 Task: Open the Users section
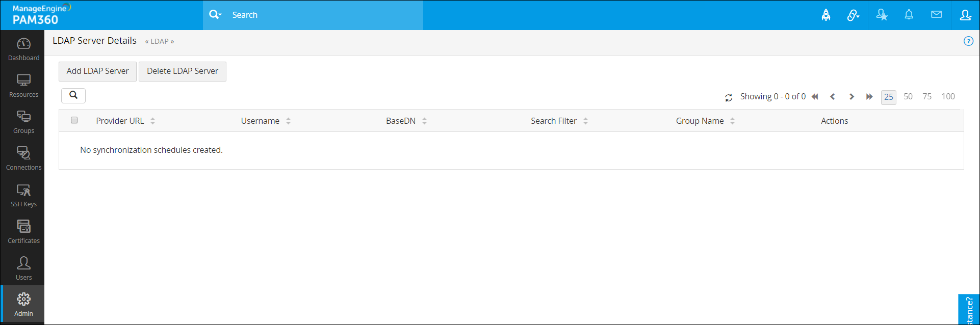coord(23,269)
